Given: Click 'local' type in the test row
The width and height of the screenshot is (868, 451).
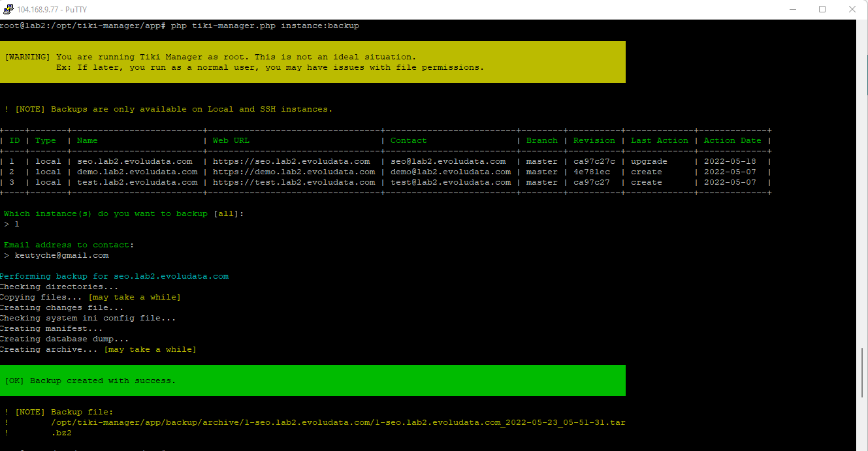Looking at the screenshot, I should coord(48,182).
